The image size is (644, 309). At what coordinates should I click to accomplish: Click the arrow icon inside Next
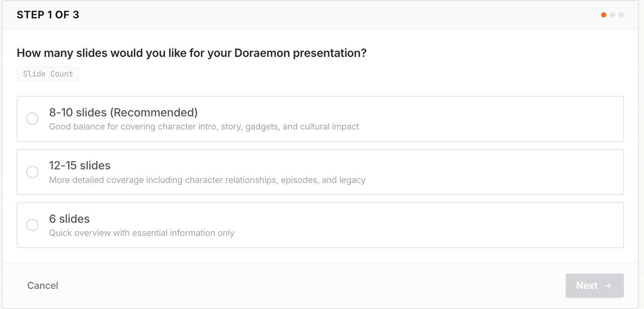(x=608, y=286)
